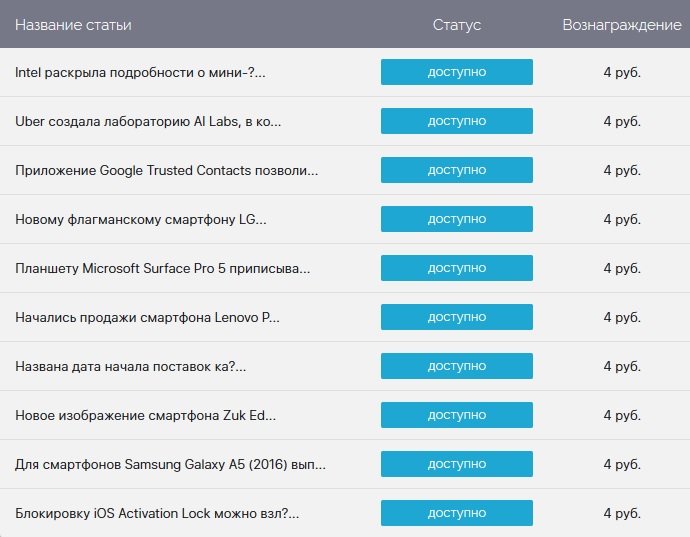Click '4 руб.' in Google Trusted Contacts row
The width and height of the screenshot is (690, 537).
pos(622,170)
